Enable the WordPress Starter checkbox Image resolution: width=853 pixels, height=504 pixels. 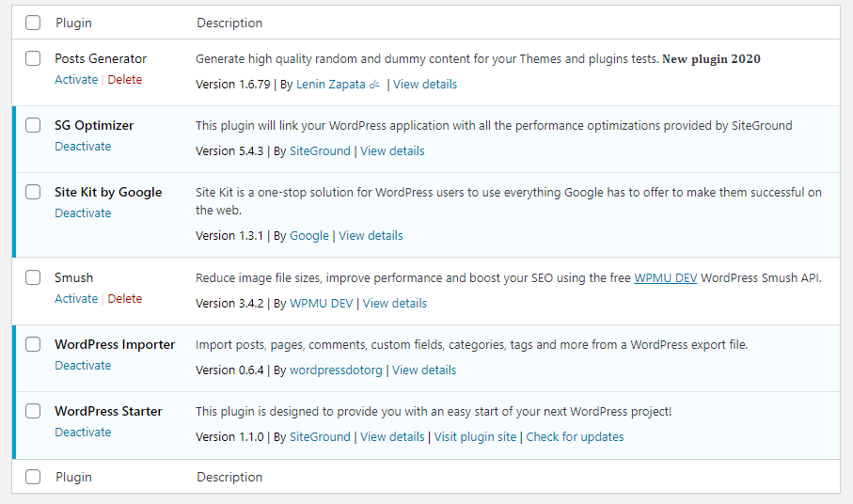[33, 411]
